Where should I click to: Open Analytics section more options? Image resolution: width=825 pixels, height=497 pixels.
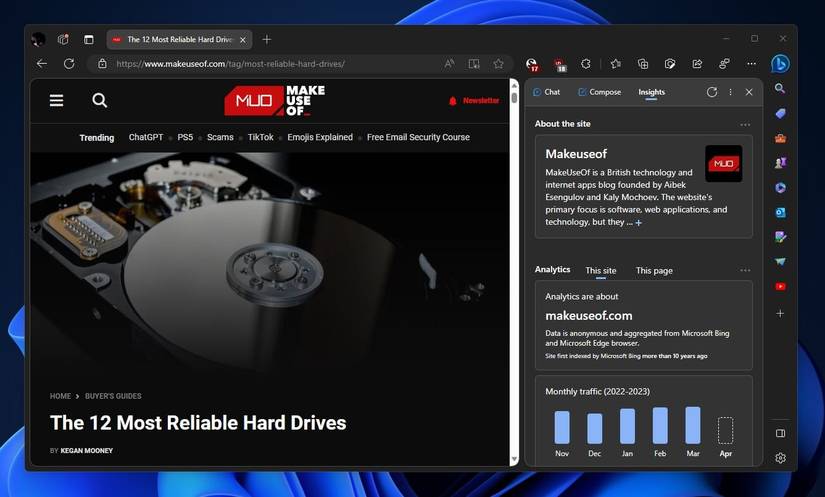tap(744, 270)
